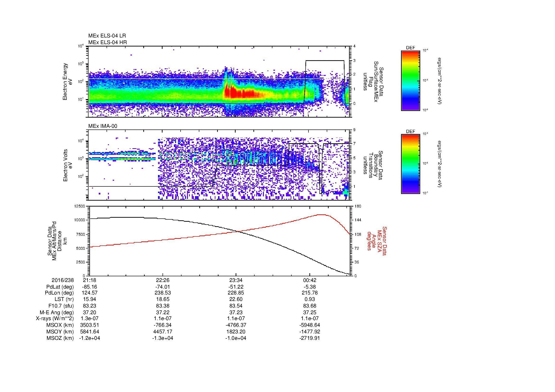Click the 'PdLat (deg)' row label

point(60,287)
